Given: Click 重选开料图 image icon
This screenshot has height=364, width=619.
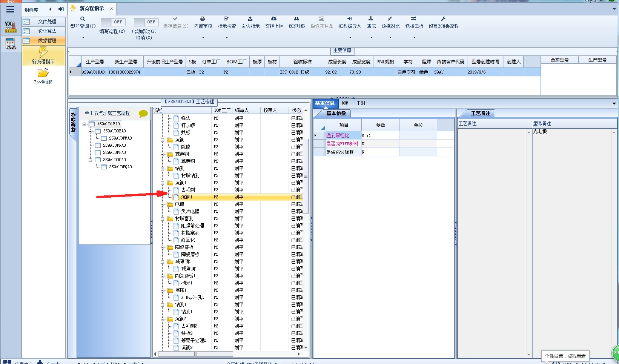Looking at the screenshot, I should tap(321, 18).
